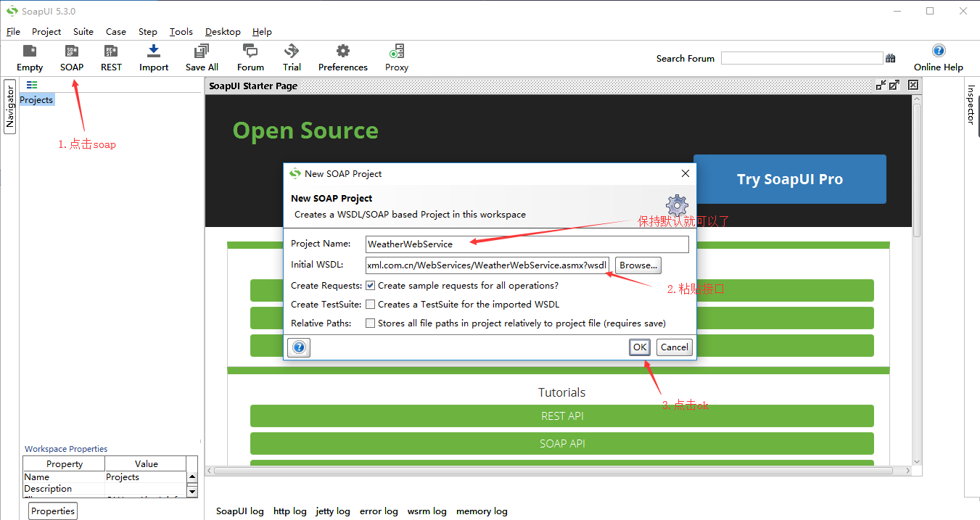Click OK in New SOAP Project dialog
This screenshot has height=520, width=980.
pyautogui.click(x=639, y=347)
